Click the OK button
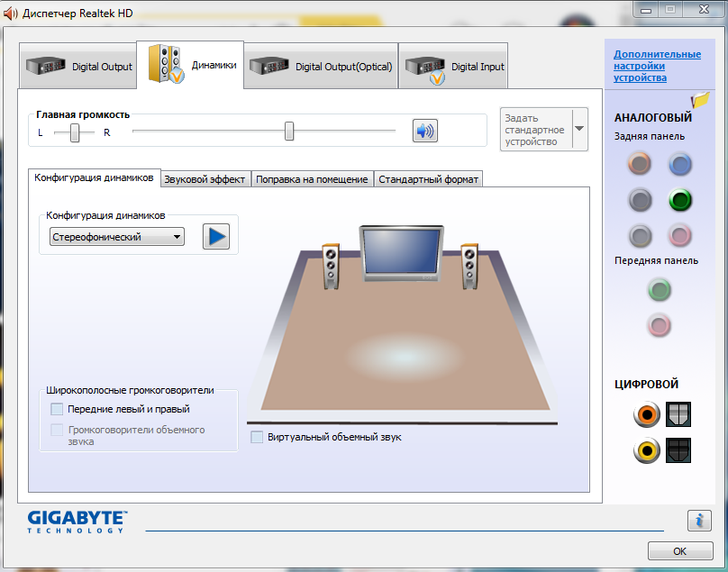Screen dimensions: 728x572 point(680,551)
